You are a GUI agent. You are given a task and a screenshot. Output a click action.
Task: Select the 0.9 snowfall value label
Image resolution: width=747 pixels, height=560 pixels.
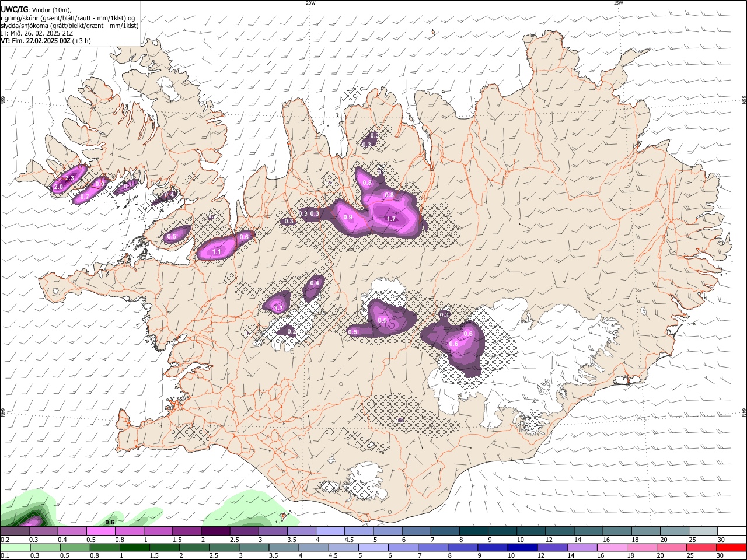click(x=348, y=217)
